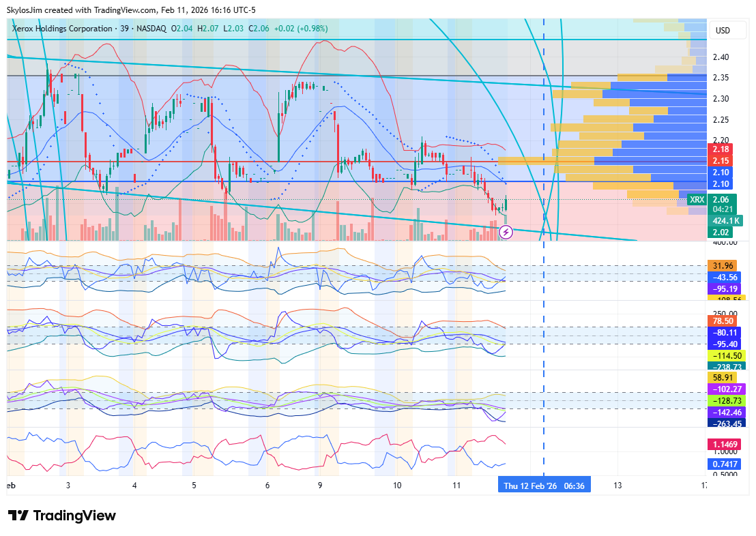Click the pink 1.1469 value label
This screenshot has height=536, width=756.
click(725, 444)
